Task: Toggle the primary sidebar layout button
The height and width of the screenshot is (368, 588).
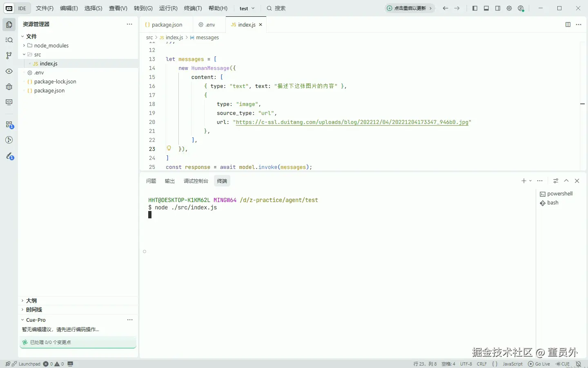Action: 475,8
